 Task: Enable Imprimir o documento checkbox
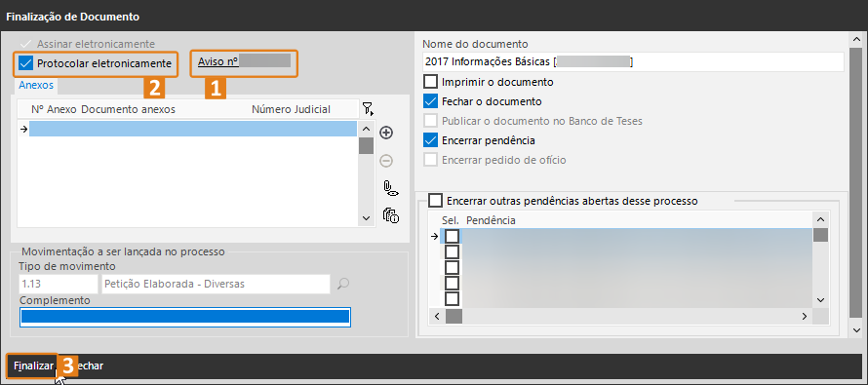point(431,82)
